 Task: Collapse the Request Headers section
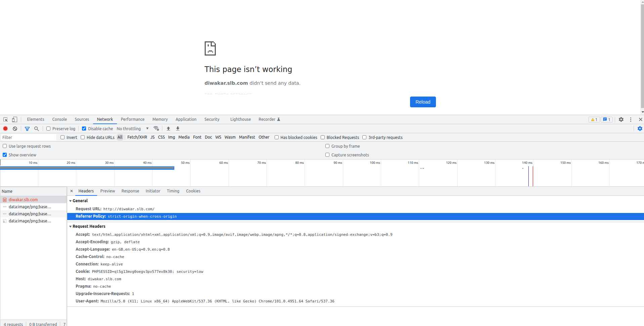point(71,226)
